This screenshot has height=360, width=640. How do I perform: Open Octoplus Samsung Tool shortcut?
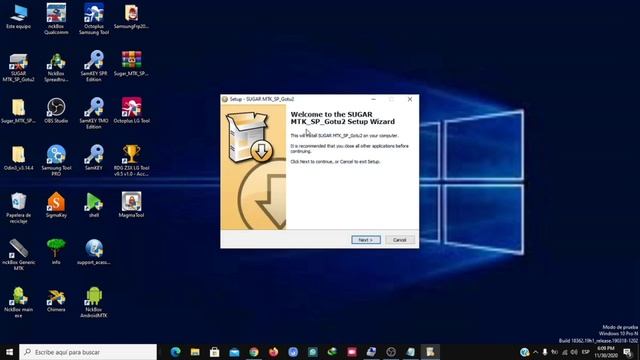tap(94, 19)
